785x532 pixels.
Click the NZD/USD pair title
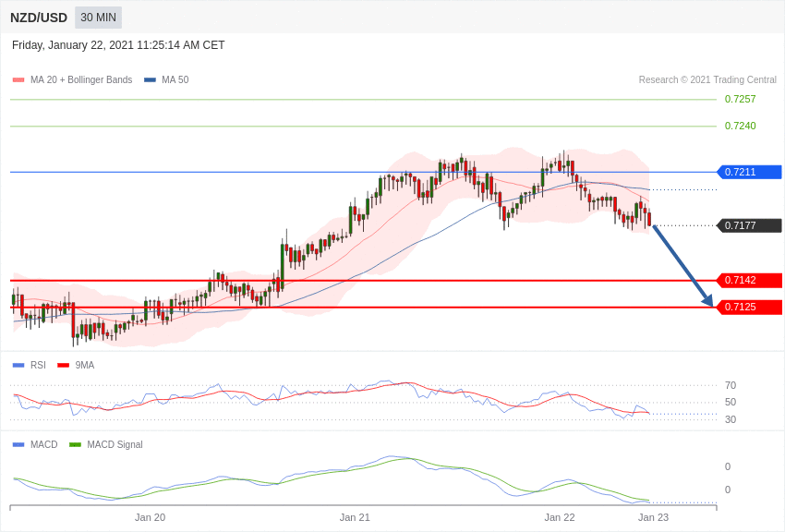pos(39,18)
